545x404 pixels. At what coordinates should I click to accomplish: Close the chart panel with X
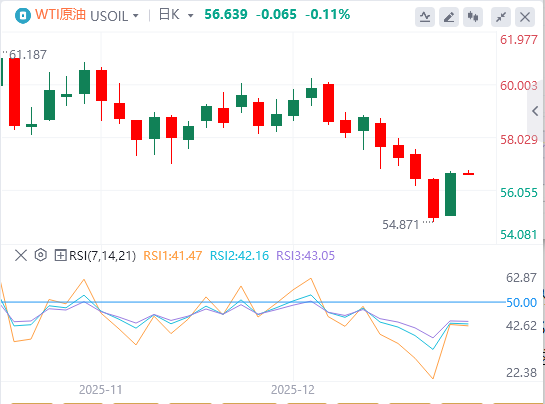coord(525,16)
